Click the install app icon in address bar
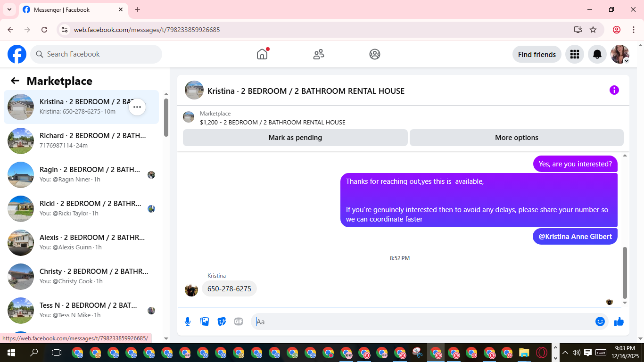The width and height of the screenshot is (644, 362). pos(578,30)
